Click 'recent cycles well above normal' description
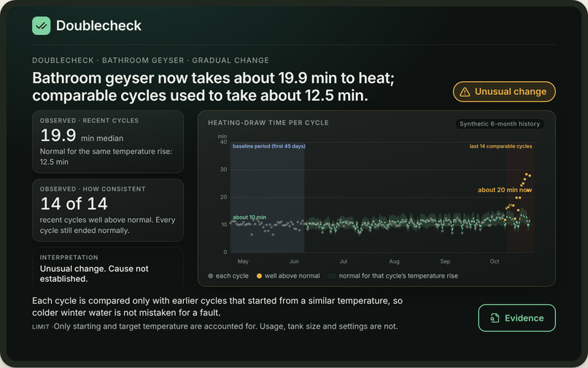Screen dimensions: 588x368 pos(108,225)
